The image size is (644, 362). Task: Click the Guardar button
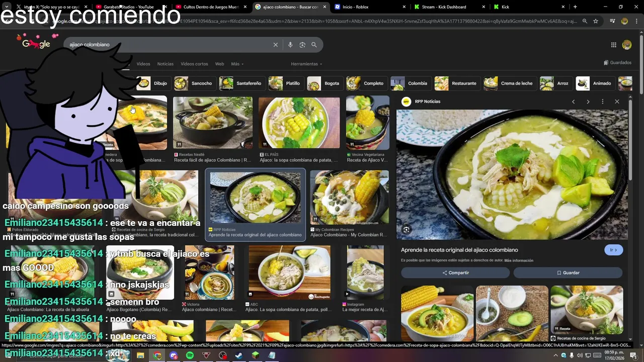pos(568,273)
